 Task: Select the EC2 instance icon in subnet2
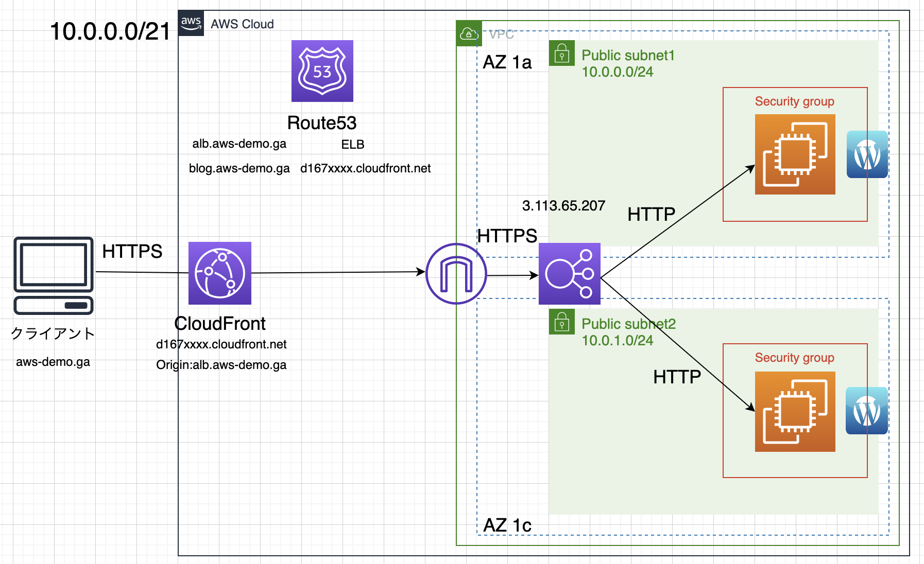point(795,412)
